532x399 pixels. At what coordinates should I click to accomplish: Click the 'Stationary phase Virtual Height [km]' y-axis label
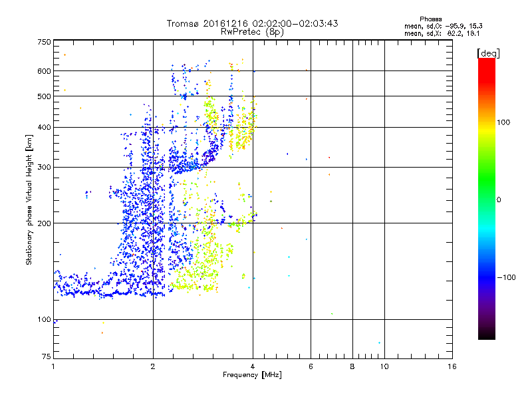coord(29,200)
